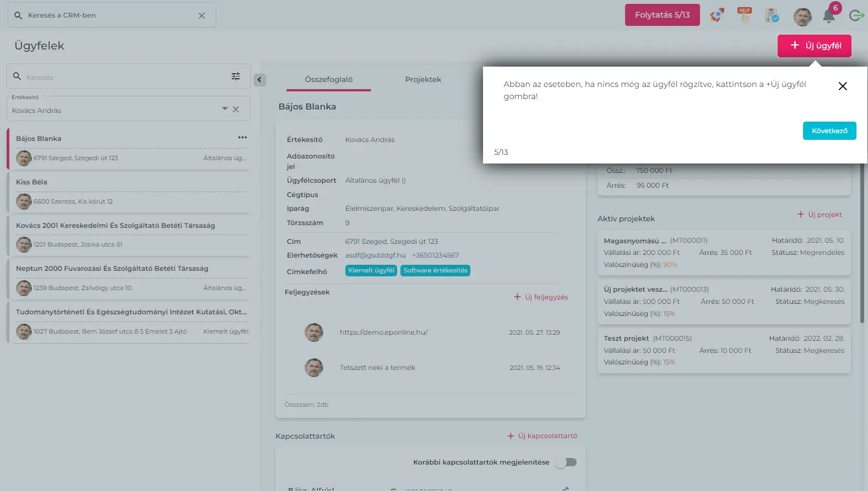Close the tutorial popup

coord(842,86)
